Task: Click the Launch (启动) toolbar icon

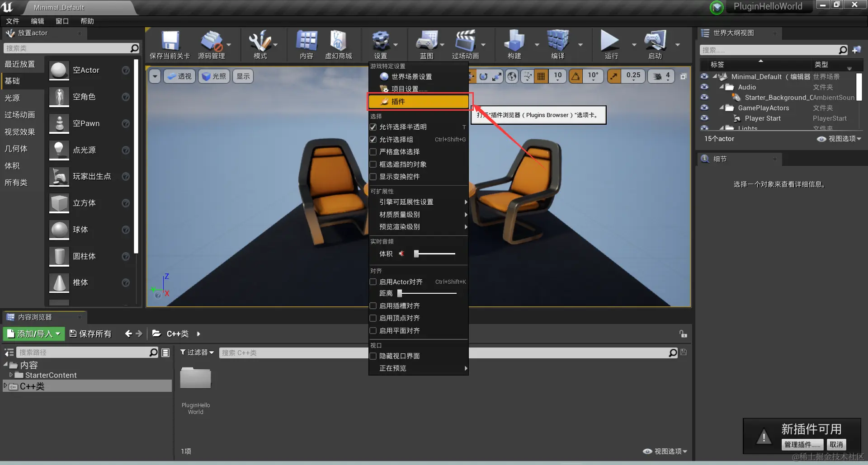Action: point(655,41)
